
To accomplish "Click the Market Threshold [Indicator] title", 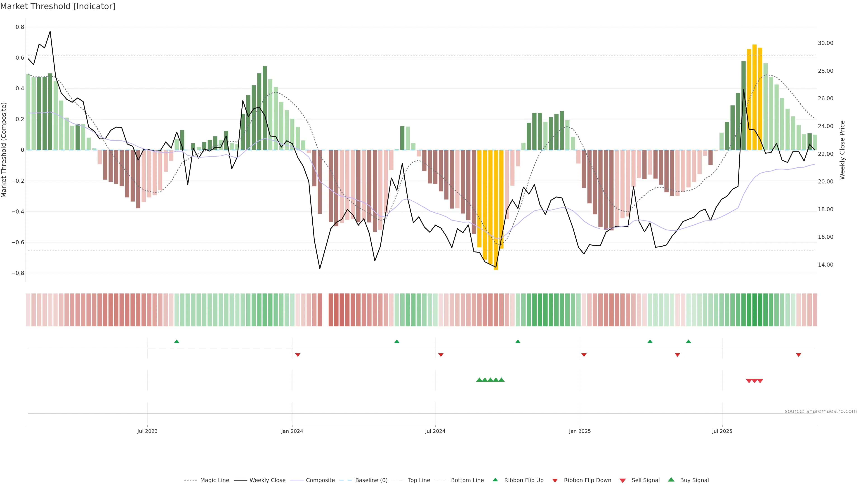I will pos(58,6).
